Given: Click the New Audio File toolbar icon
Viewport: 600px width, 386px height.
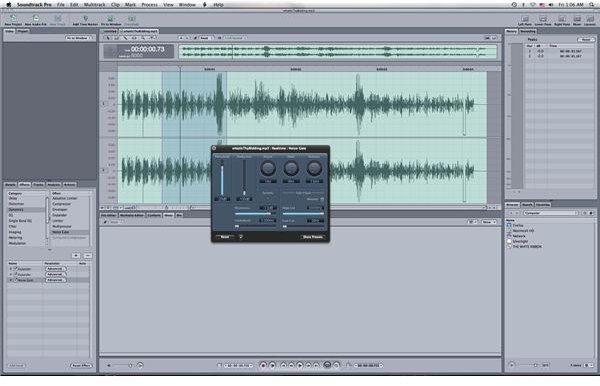Looking at the screenshot, I should click(x=36, y=18).
